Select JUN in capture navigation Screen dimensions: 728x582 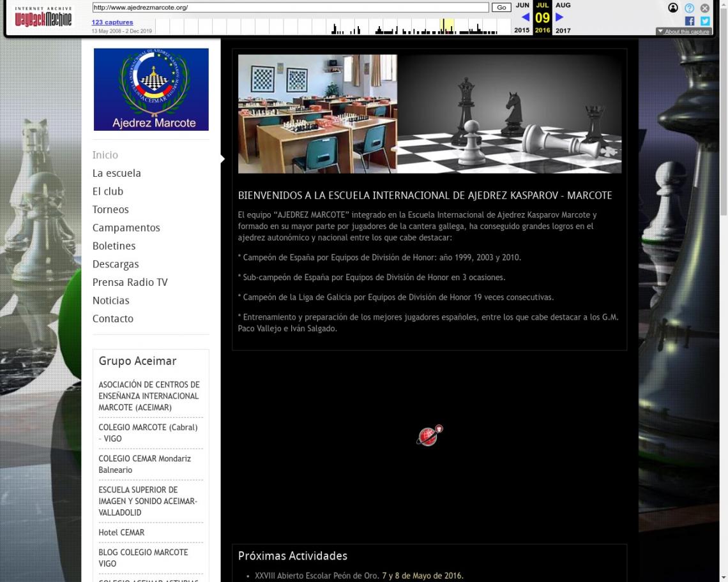(x=522, y=5)
